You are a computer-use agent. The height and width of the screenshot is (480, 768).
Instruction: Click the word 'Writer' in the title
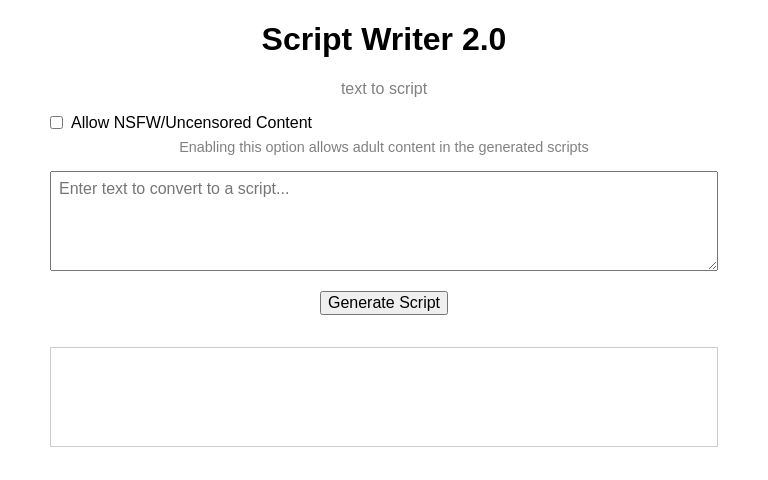pyautogui.click(x=407, y=40)
